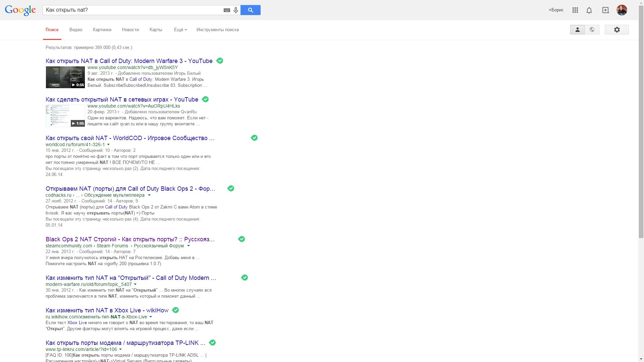Screen dimensions: 644x362
Task: Open the on-screen keyboard icon in search box
Action: (227, 10)
